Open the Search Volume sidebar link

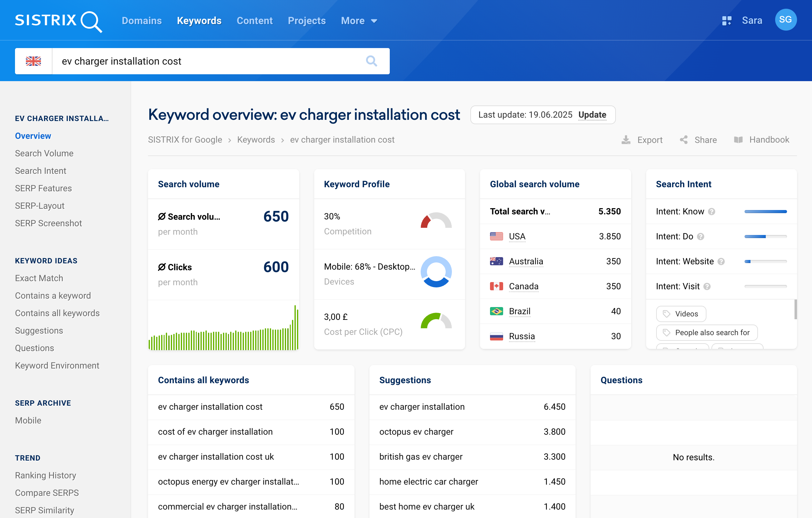(x=44, y=153)
